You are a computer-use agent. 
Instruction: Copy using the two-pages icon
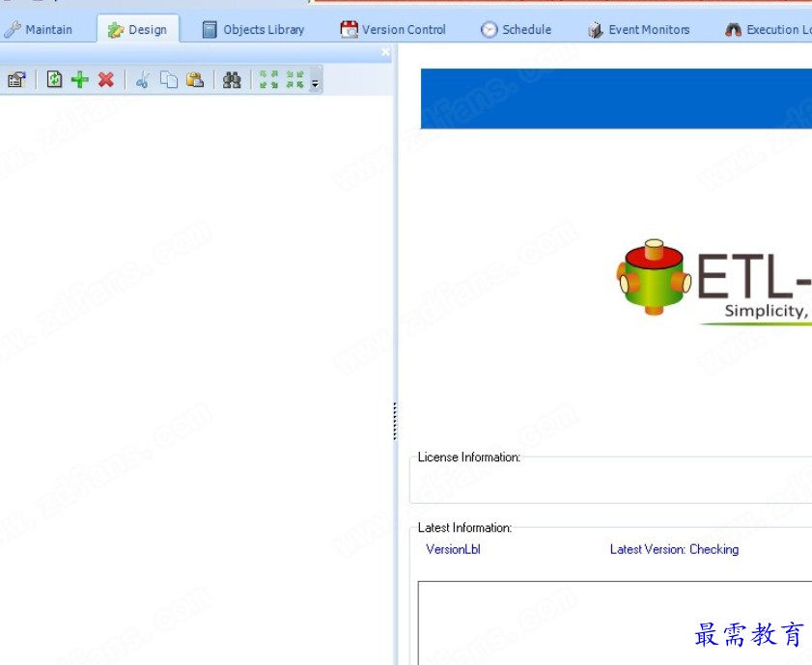coord(169,80)
